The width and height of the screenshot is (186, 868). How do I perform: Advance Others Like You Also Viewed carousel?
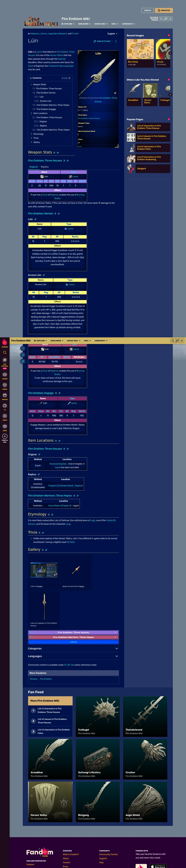pyautogui.click(x=170, y=95)
